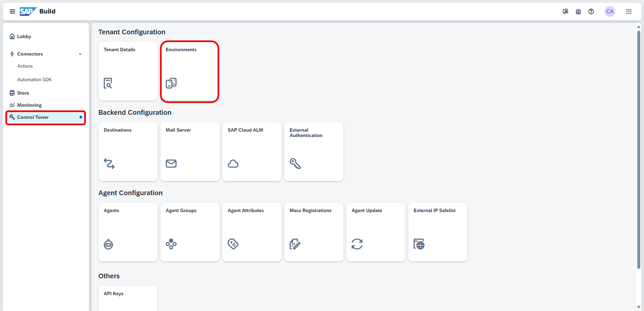Open the help question mark icon

tap(591, 12)
